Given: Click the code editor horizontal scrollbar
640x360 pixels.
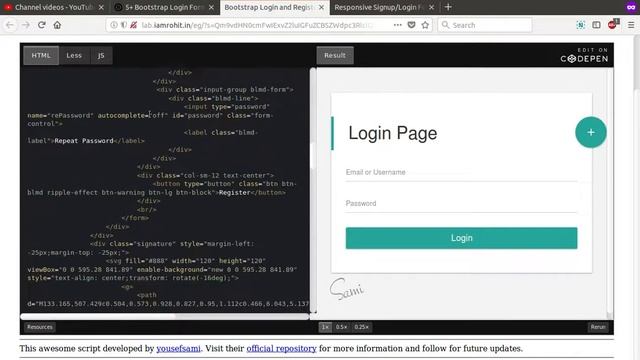Looking at the screenshot, I should coord(98,316).
